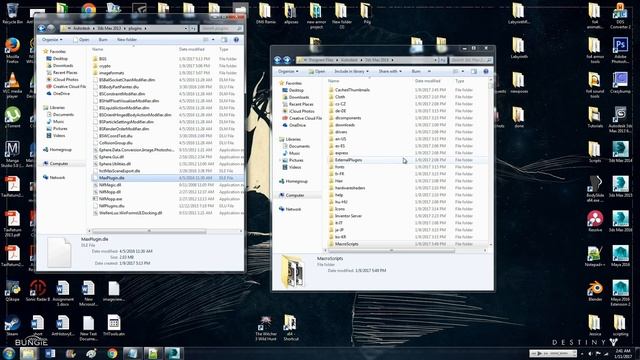Click search box in 3ds Max 2013 window
640x360 pixels.
click(471, 60)
